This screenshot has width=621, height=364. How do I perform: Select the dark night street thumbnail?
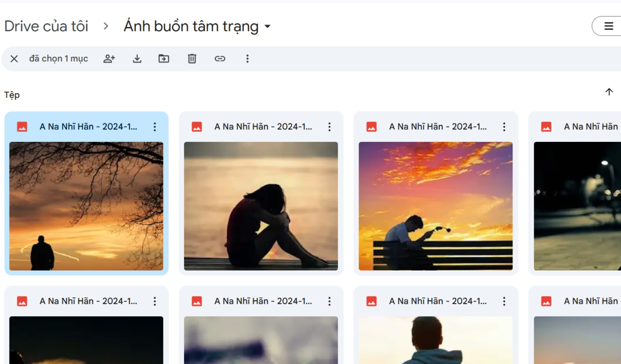578,206
